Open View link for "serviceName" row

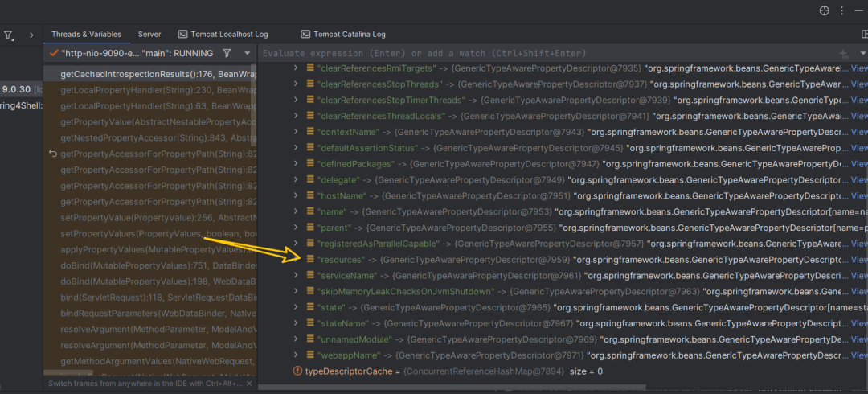coord(859,276)
